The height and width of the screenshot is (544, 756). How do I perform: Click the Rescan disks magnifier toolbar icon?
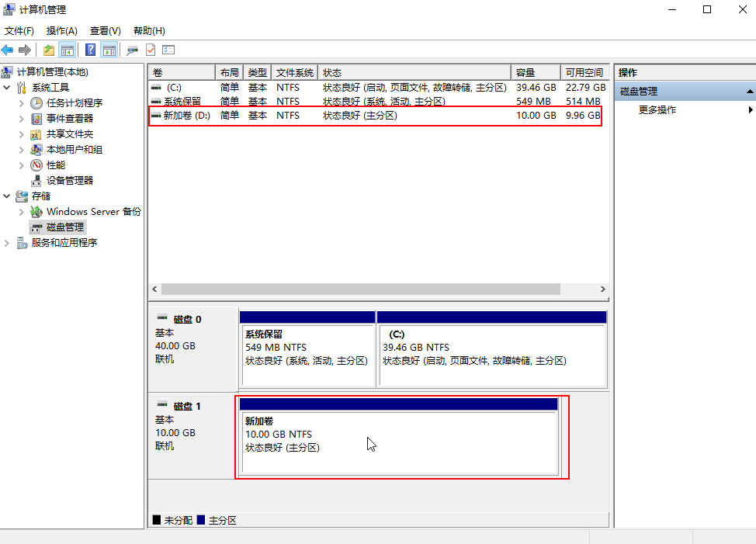coord(132,50)
